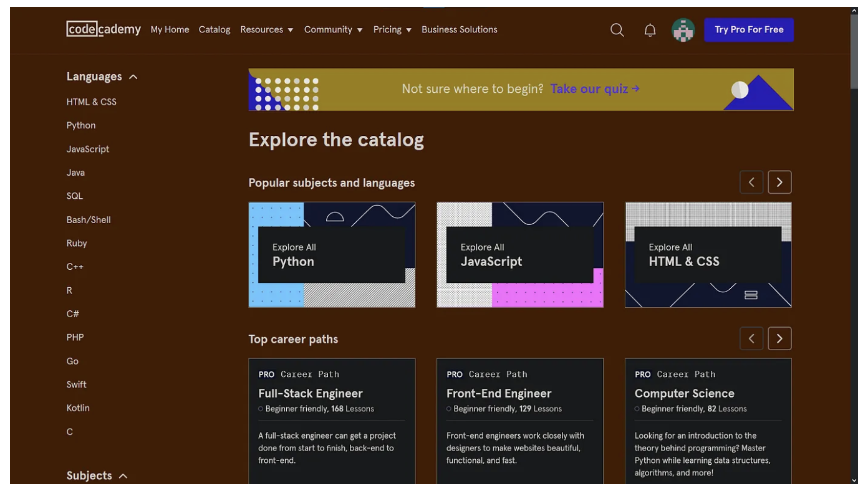Select C++ language
The width and height of the screenshot is (868, 491).
[x=75, y=267]
